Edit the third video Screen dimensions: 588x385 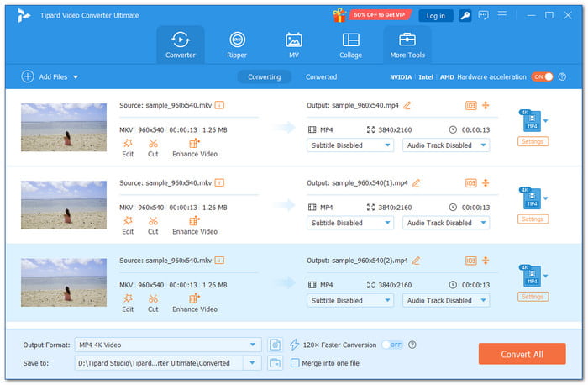point(128,303)
